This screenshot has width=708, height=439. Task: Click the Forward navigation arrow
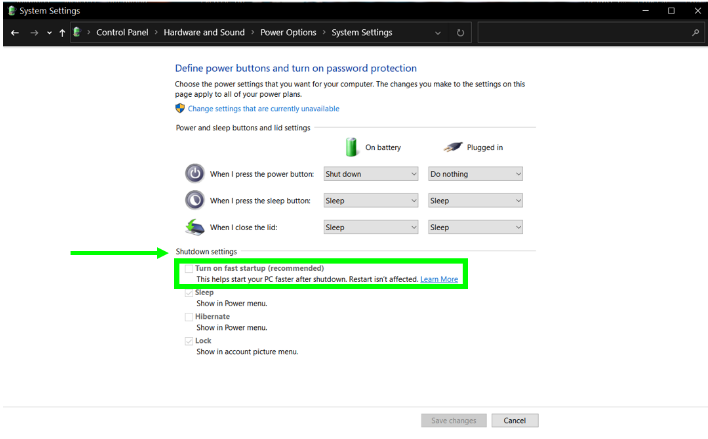pos(33,33)
